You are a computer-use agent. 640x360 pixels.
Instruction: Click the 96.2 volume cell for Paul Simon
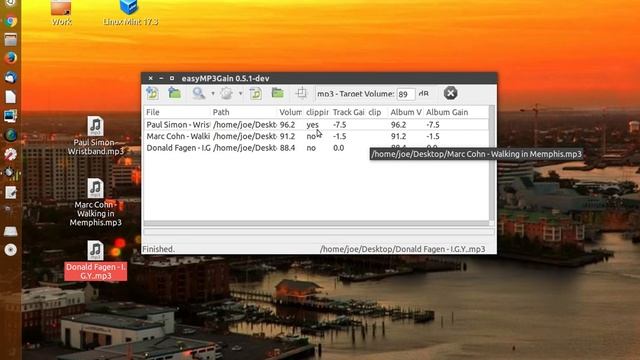click(x=287, y=125)
